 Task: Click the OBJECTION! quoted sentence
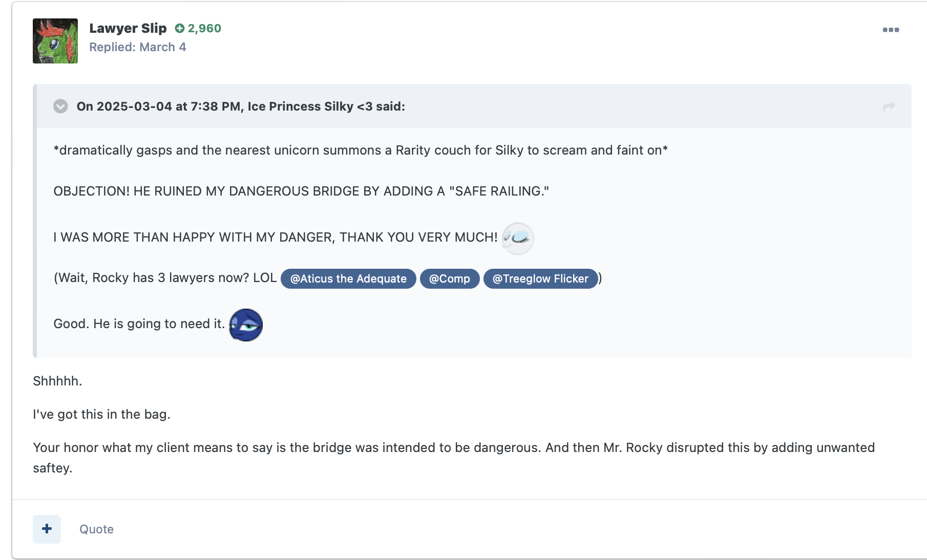point(301,191)
